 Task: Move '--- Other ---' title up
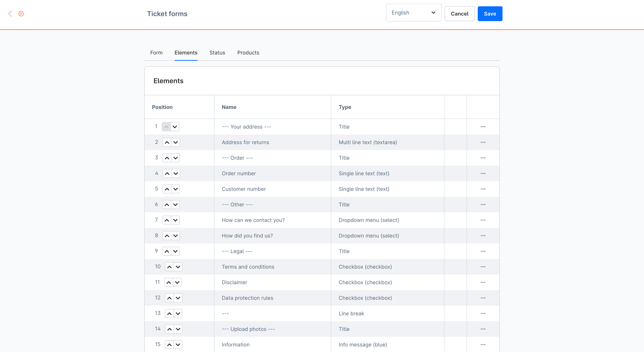167,205
